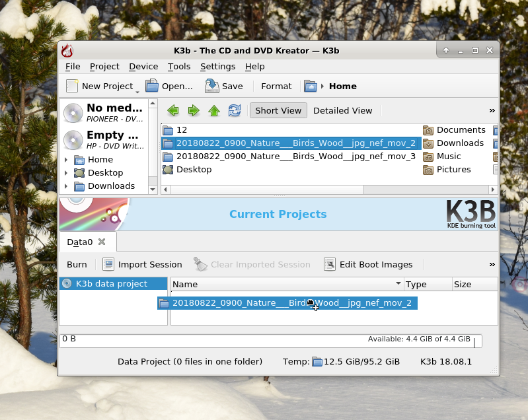This screenshot has width=528, height=420.
Task: Click the New Project document icon
Action: coord(72,86)
